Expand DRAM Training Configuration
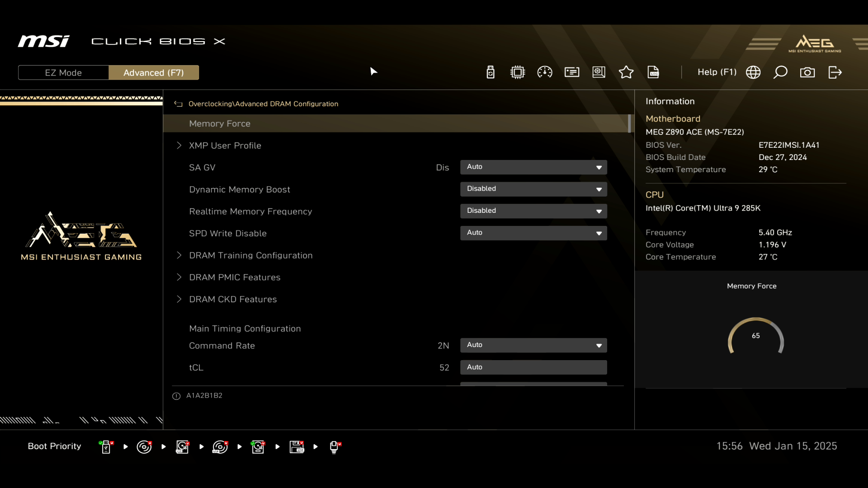868x488 pixels. pos(250,255)
